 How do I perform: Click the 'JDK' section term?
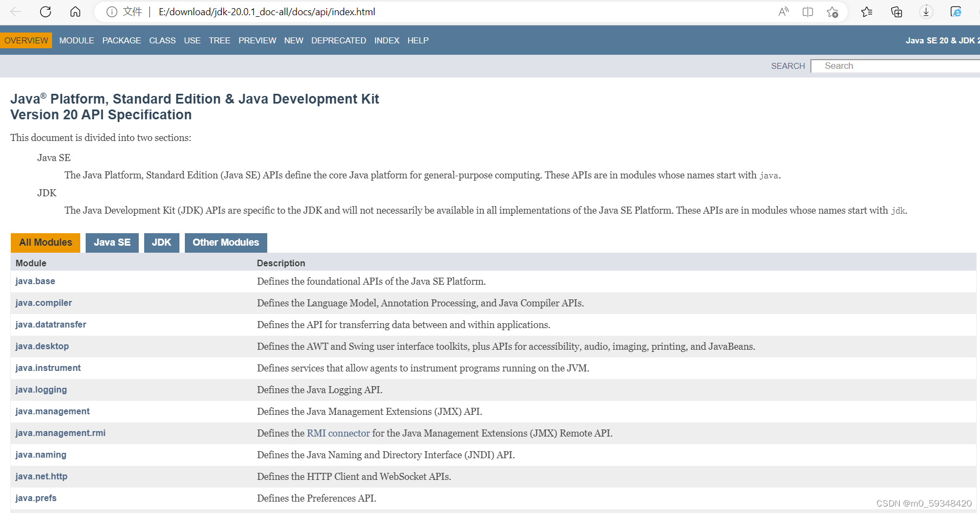point(47,193)
